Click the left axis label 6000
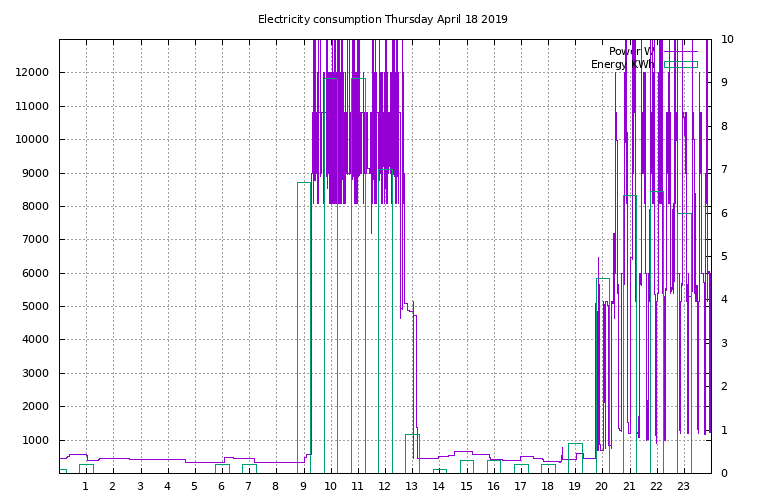 click(x=35, y=273)
